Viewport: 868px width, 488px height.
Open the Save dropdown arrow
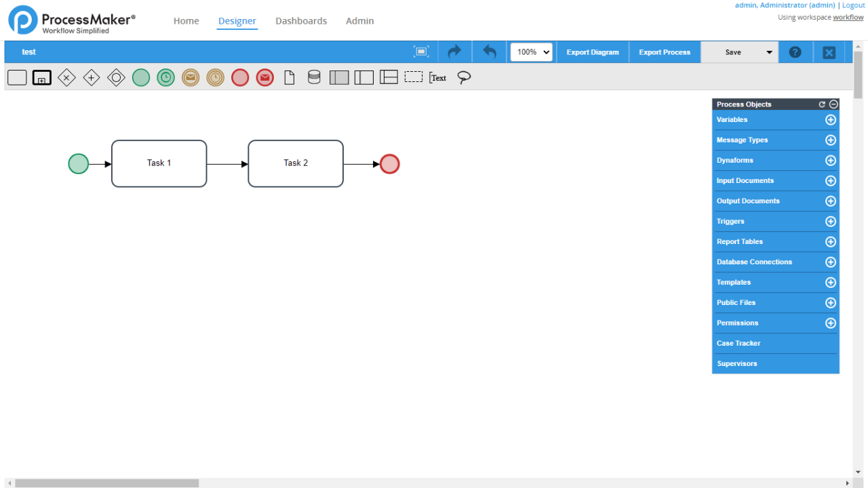tap(770, 52)
